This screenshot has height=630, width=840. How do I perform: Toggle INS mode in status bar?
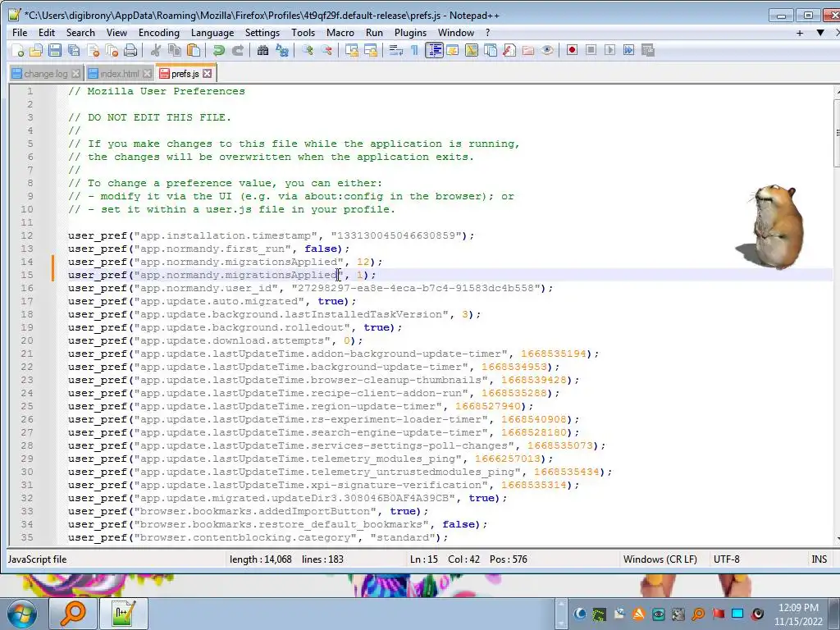819,559
